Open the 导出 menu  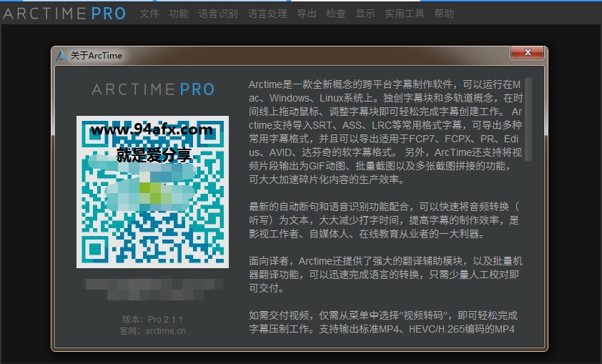pyautogui.click(x=307, y=14)
